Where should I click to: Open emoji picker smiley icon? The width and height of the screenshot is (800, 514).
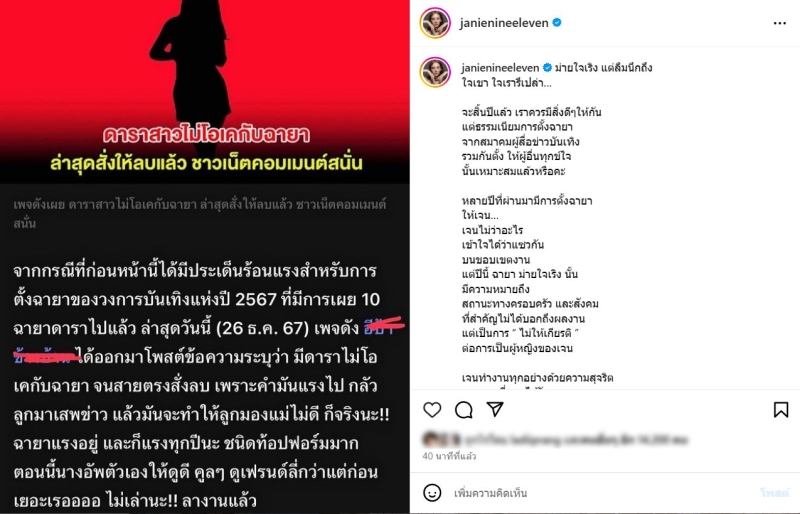(x=432, y=493)
